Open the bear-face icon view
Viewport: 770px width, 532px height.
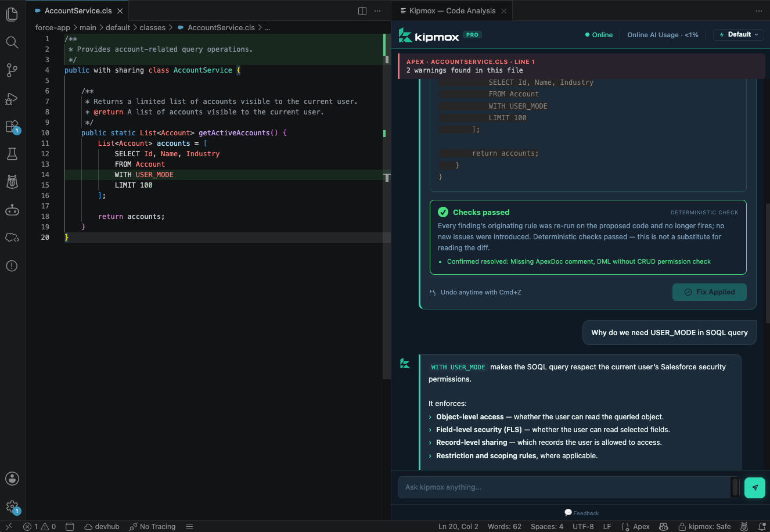click(12, 182)
